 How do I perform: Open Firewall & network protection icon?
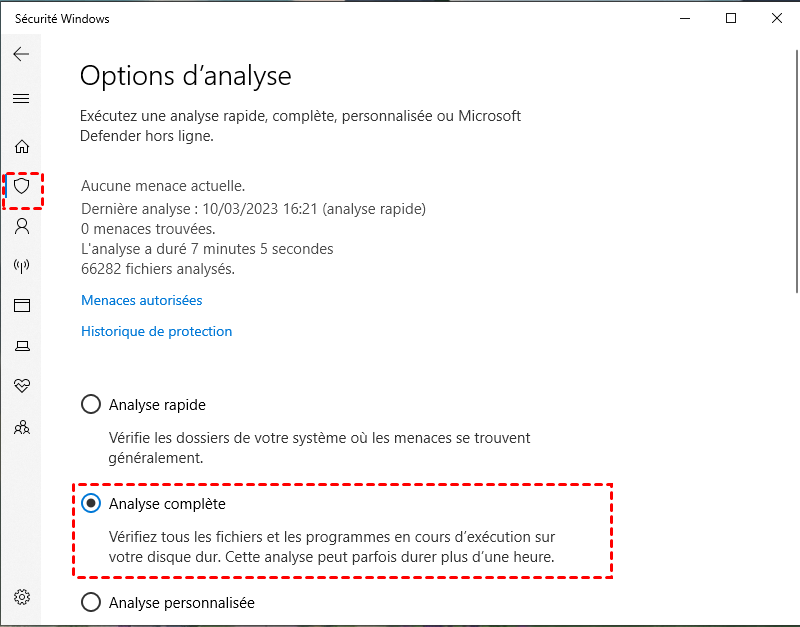(21, 266)
